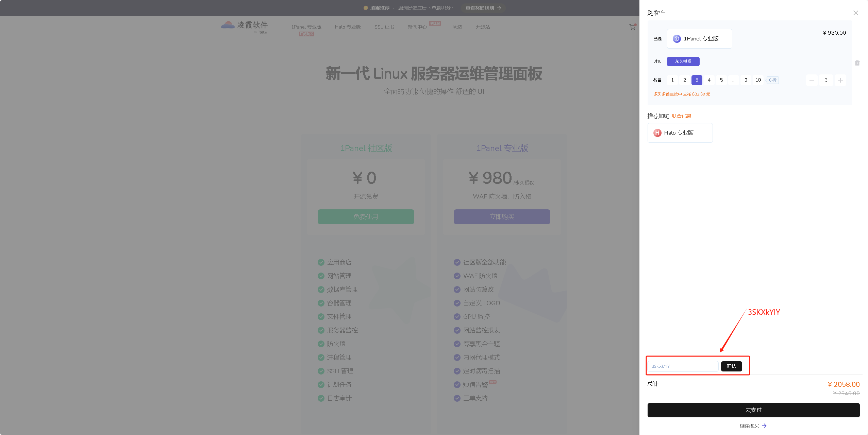868x435 pixels.
Task: Open 新闻中心 nav item
Action: [x=417, y=27]
